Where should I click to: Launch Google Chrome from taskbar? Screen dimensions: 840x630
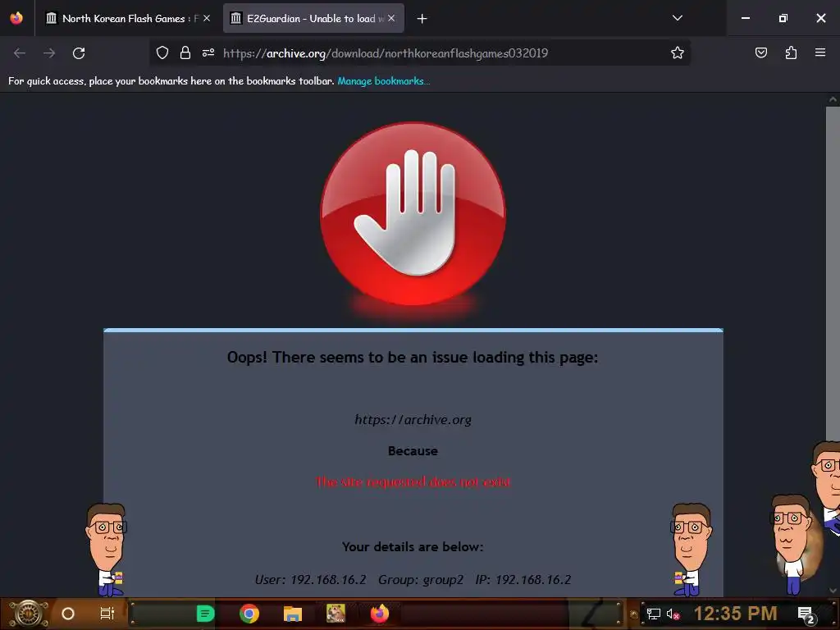coord(249,614)
